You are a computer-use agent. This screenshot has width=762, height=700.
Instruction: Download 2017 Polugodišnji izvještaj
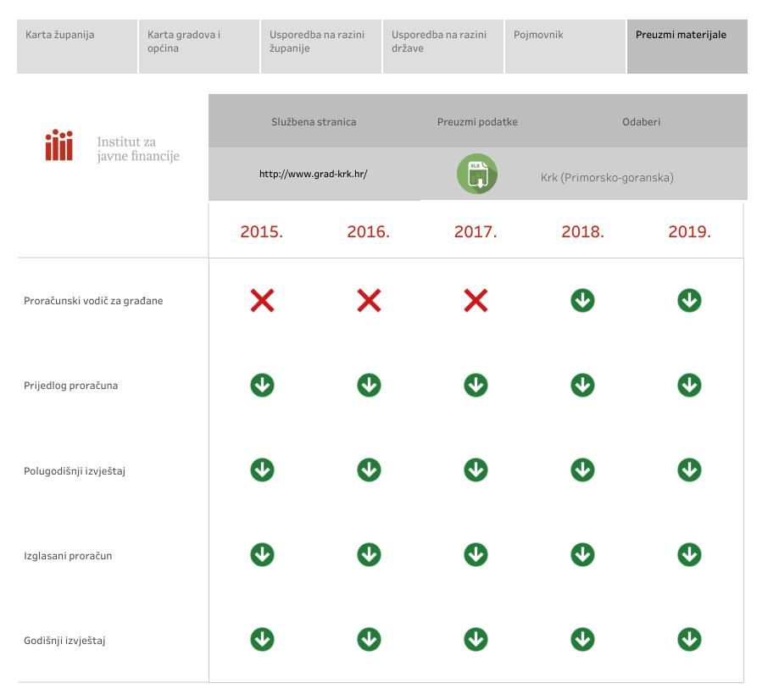(x=476, y=470)
